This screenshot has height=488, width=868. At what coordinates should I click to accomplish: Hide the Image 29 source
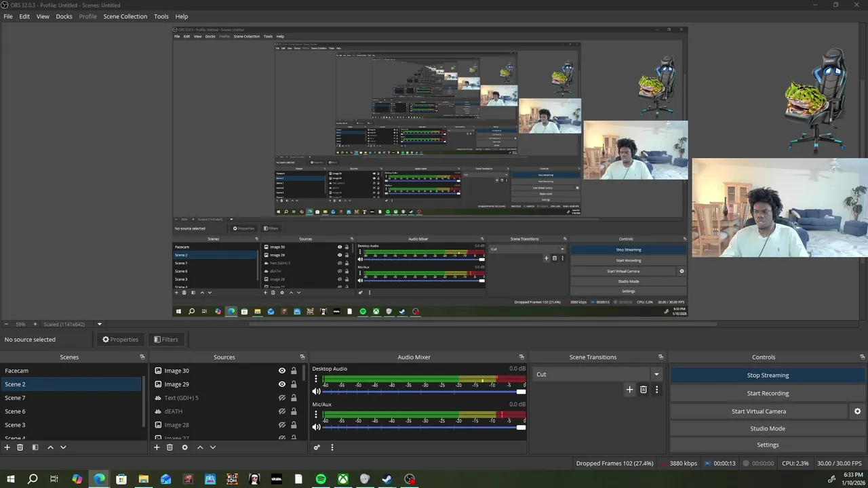[x=282, y=384]
